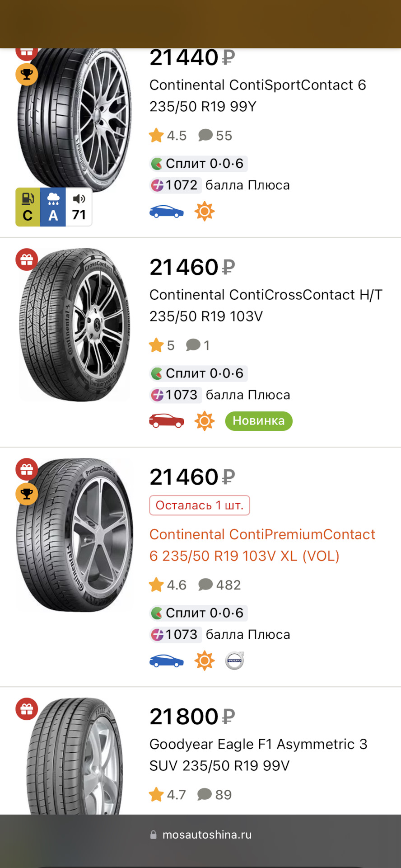Click wet grip A rating icon

[x=53, y=207]
